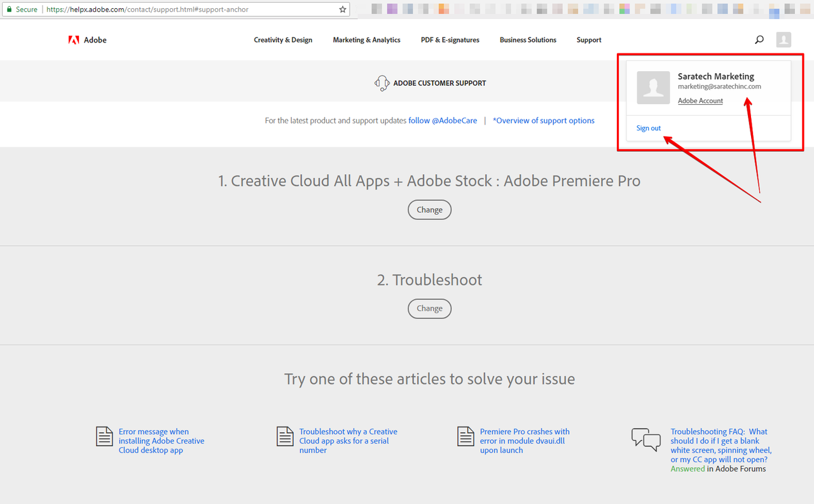Image resolution: width=814 pixels, height=504 pixels.
Task: Click Change under Creative Cloud All Apps
Action: (x=429, y=209)
